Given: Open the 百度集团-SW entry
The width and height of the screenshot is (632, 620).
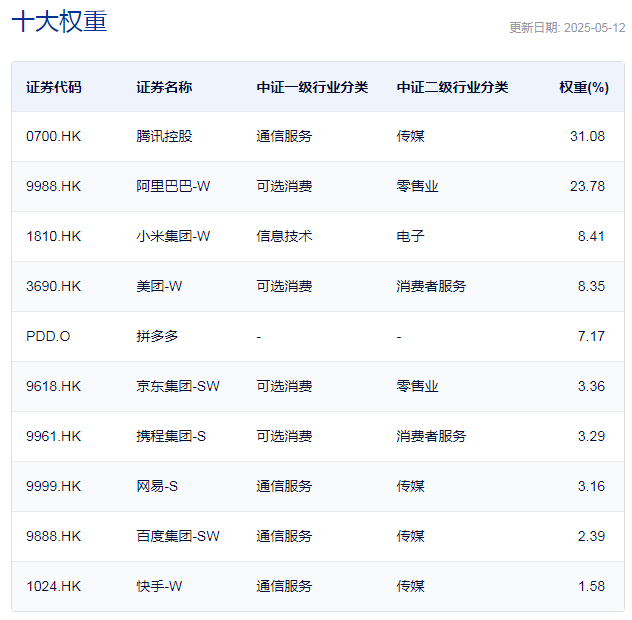Looking at the screenshot, I should pyautogui.click(x=178, y=536).
